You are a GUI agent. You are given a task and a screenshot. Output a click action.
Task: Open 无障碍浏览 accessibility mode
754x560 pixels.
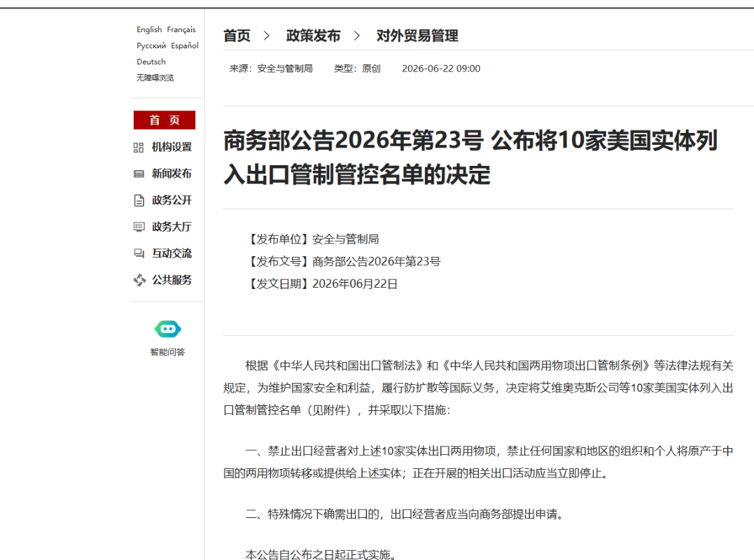click(x=155, y=78)
